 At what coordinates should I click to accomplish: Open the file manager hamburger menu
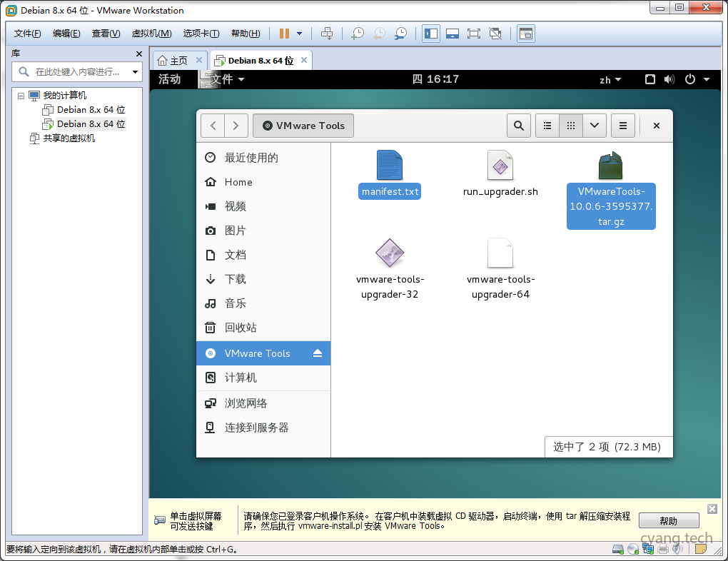(622, 126)
